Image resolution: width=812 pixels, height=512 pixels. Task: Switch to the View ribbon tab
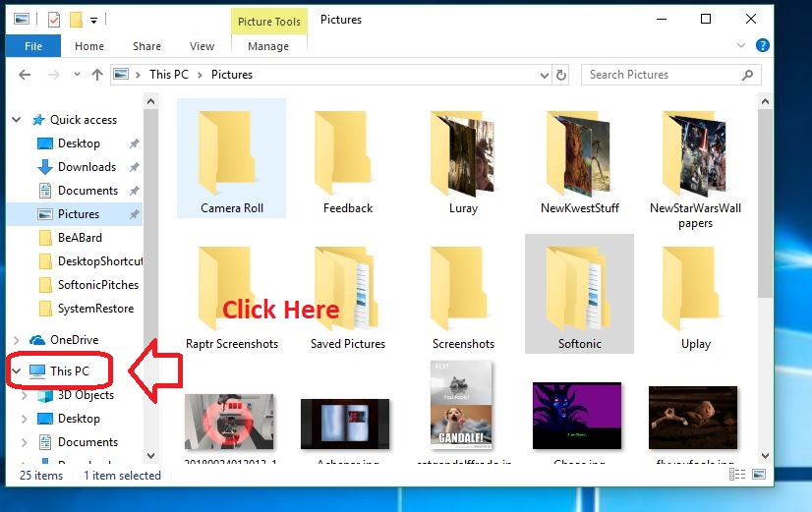click(x=202, y=46)
